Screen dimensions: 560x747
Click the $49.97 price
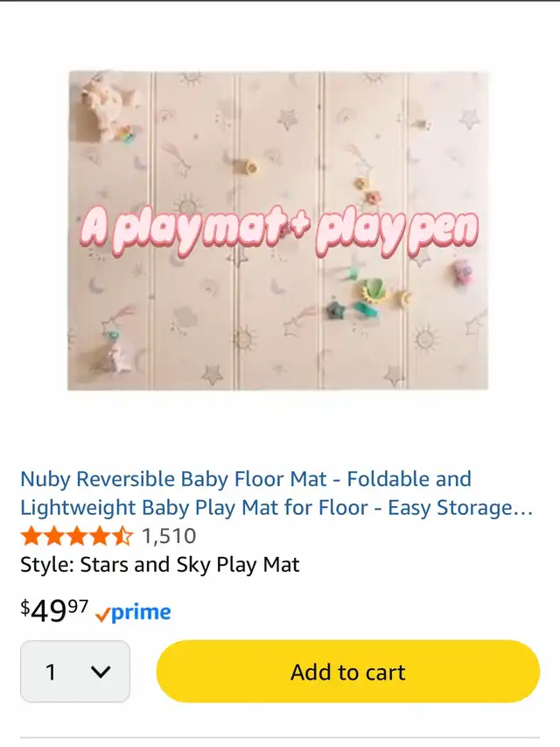click(x=54, y=610)
